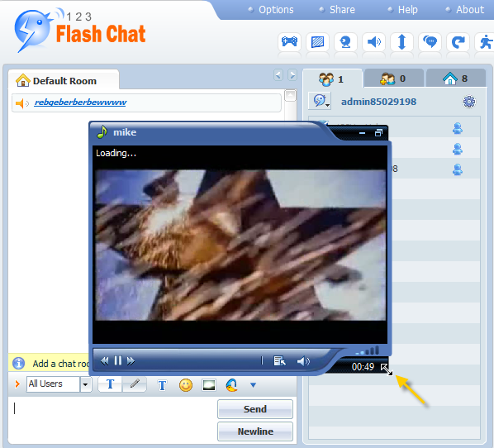Click the whiteboard pattern icon in toolbar

coord(317,41)
